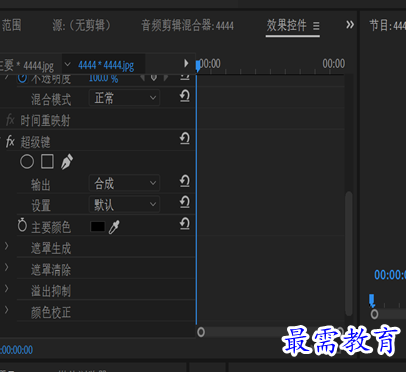Screen dimensions: 406x372
Task: Open clip selector dropdown beside 4444.jpg
Action: coord(67,64)
